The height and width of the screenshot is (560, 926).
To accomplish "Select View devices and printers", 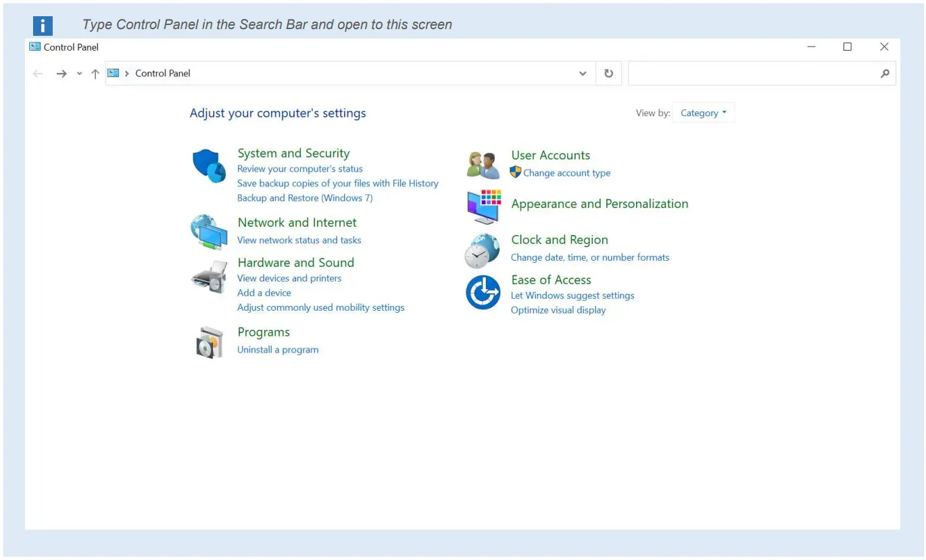I will pos(289,278).
